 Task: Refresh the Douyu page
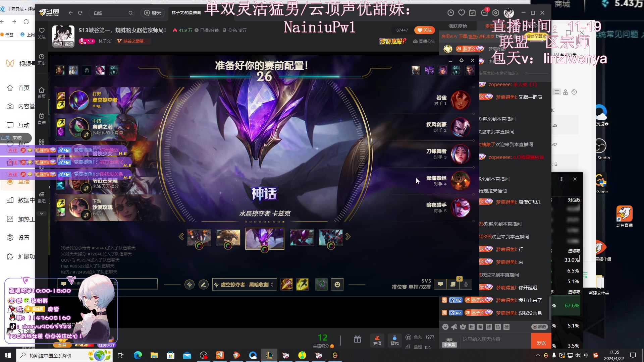(80, 13)
